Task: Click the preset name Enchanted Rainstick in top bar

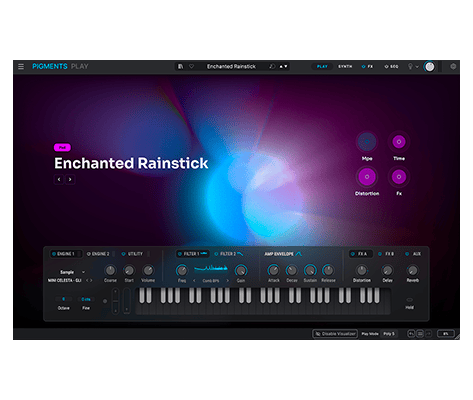Action: pos(231,66)
